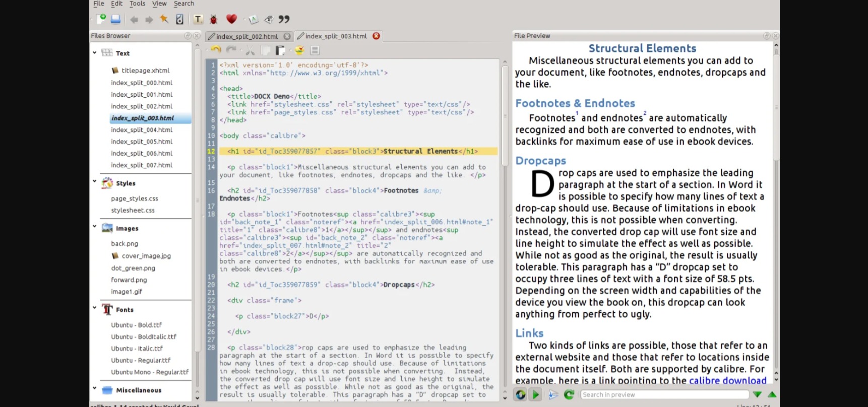Toggle sync preview position play button
Screen dimensions: 868x407
536,395
